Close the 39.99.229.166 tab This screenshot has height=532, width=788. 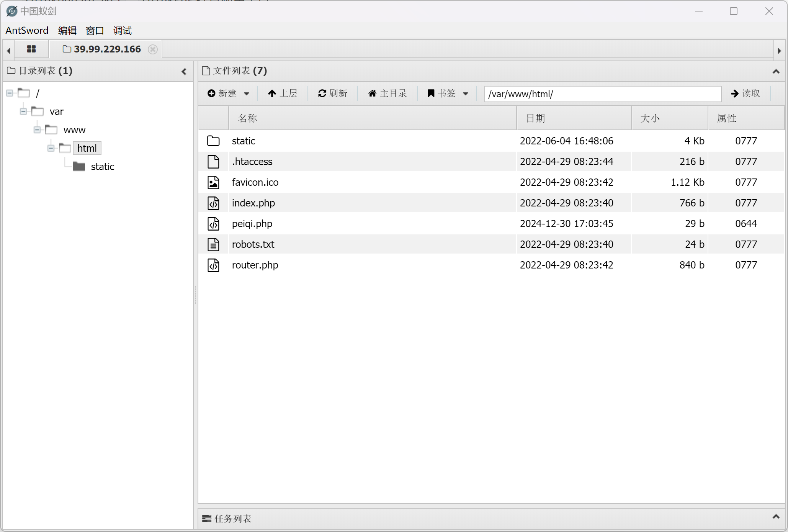(152, 49)
